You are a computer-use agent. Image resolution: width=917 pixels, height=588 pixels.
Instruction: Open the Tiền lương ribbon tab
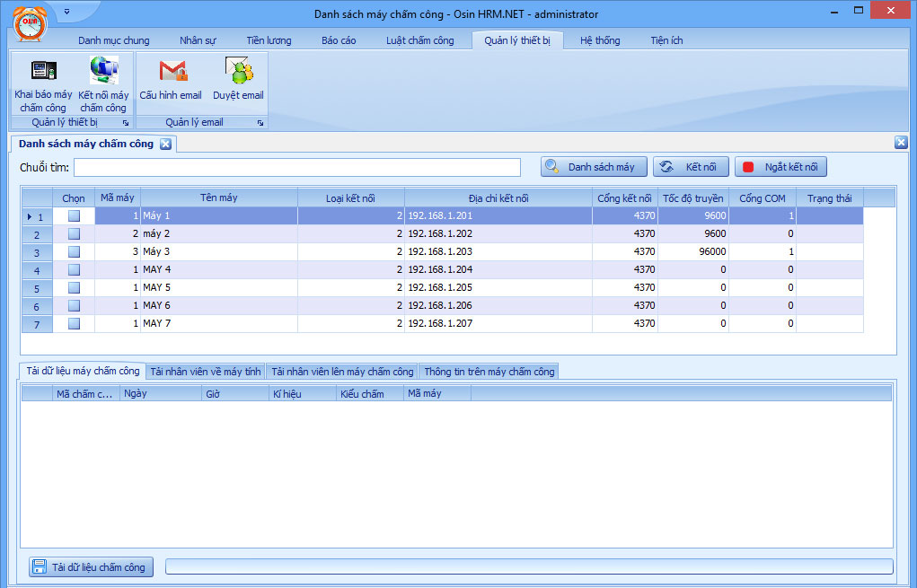(x=269, y=40)
